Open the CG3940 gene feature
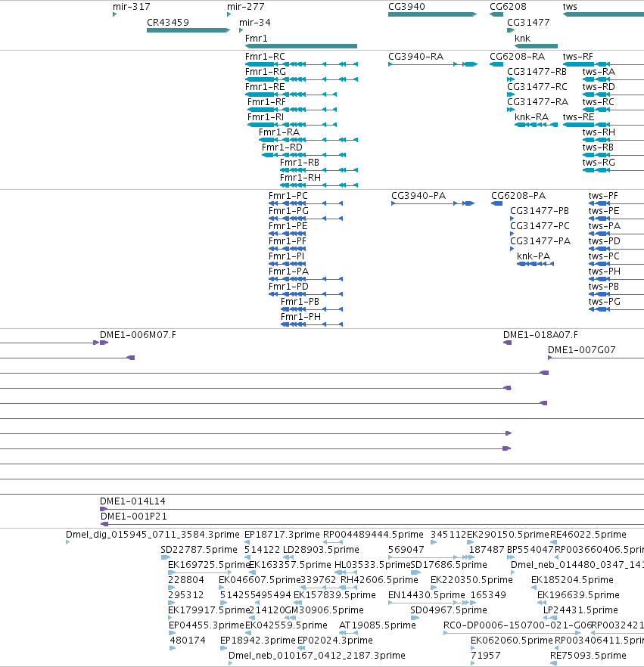644x667 pixels. click(x=432, y=14)
